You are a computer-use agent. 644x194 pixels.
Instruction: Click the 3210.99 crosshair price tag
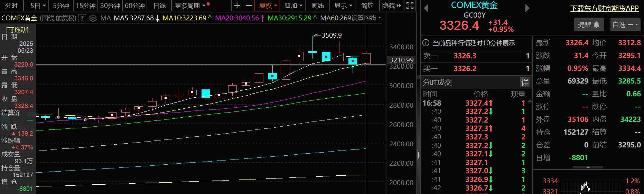401,60
